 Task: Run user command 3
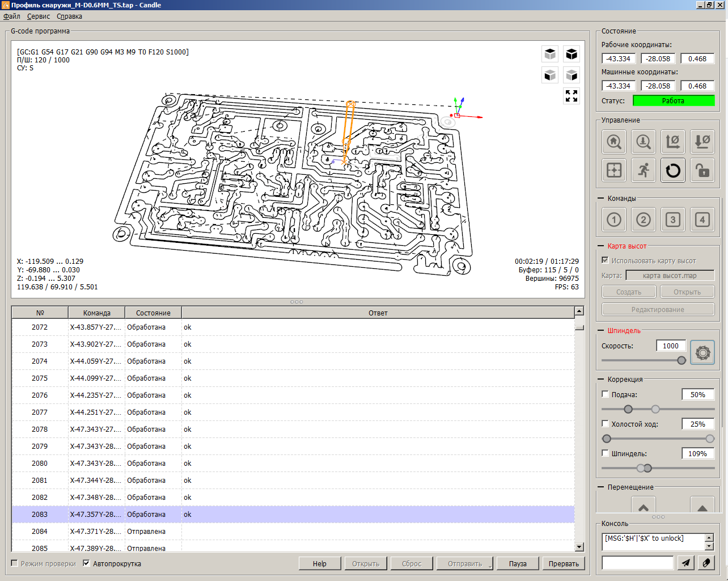(673, 220)
